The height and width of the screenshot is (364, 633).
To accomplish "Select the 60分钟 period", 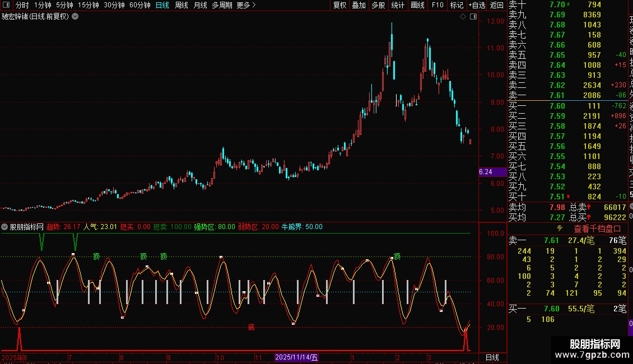I will pos(139,5).
